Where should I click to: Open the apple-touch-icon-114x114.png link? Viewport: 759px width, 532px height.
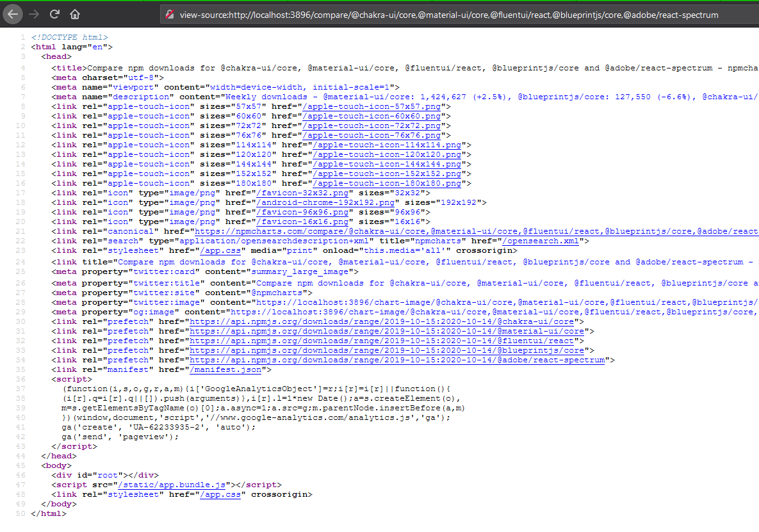[387, 145]
